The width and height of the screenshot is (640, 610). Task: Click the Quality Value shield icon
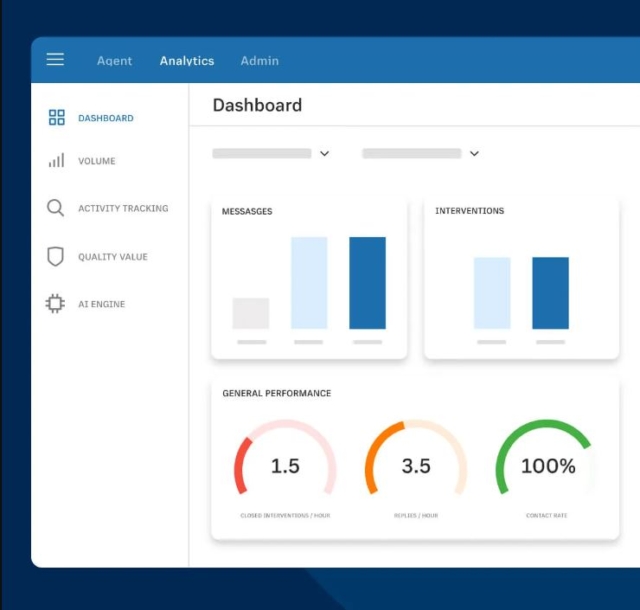[x=56, y=257]
